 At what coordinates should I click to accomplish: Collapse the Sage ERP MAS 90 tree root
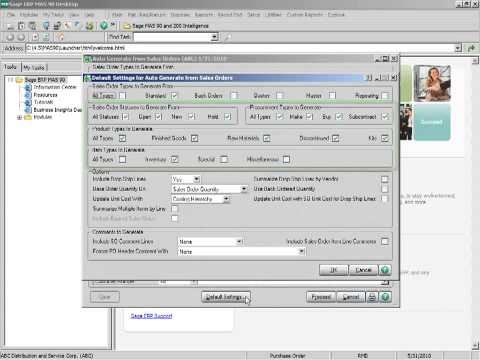pos(11,80)
